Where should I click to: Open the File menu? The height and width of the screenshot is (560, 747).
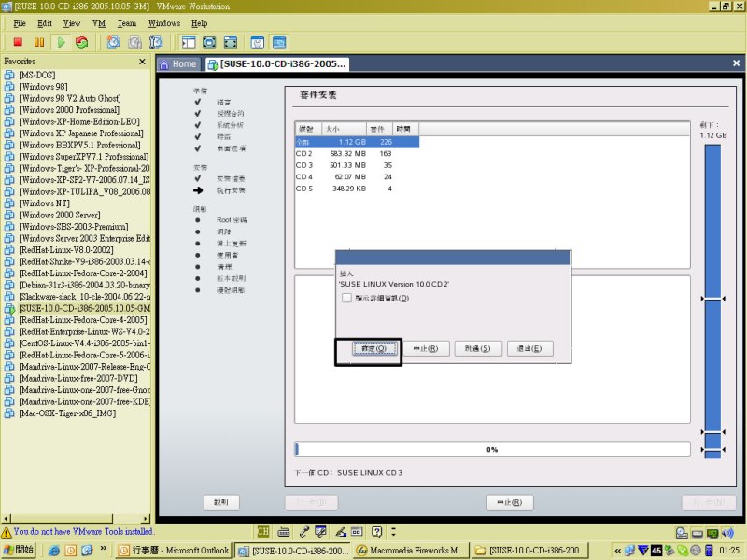click(x=20, y=23)
